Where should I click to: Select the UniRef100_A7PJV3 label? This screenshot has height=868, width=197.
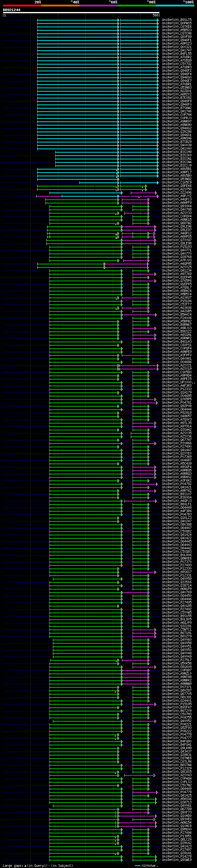pyautogui.click(x=177, y=260)
